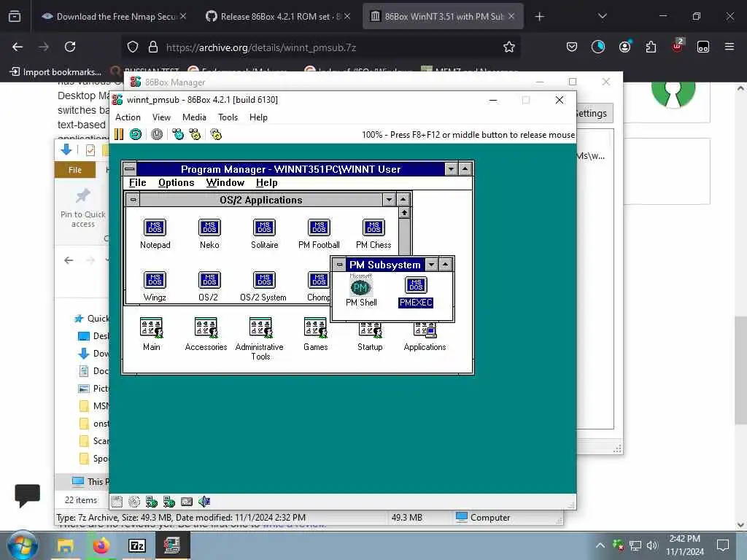The image size is (747, 560).
Task: Open Firefox from the taskbar
Action: tap(101, 545)
